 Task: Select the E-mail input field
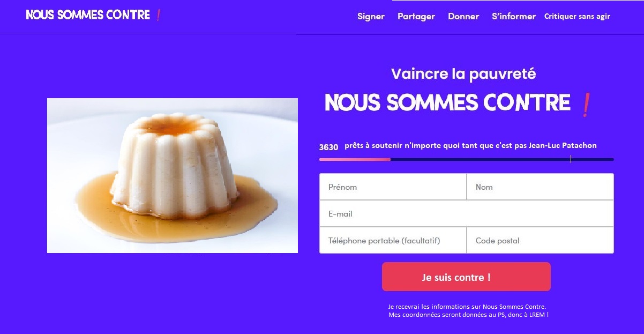click(x=467, y=213)
